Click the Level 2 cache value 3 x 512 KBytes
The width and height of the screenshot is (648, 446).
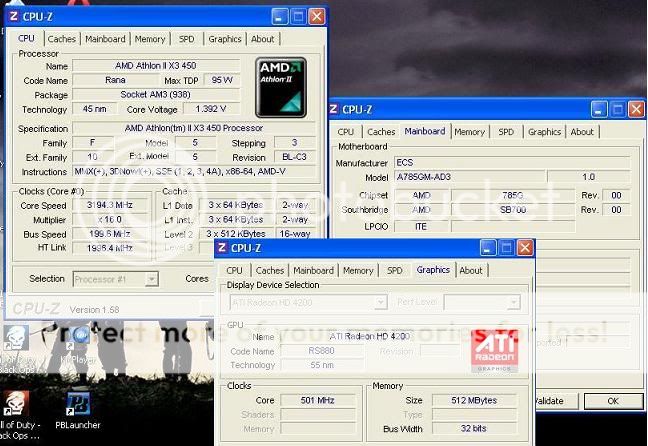point(236,234)
